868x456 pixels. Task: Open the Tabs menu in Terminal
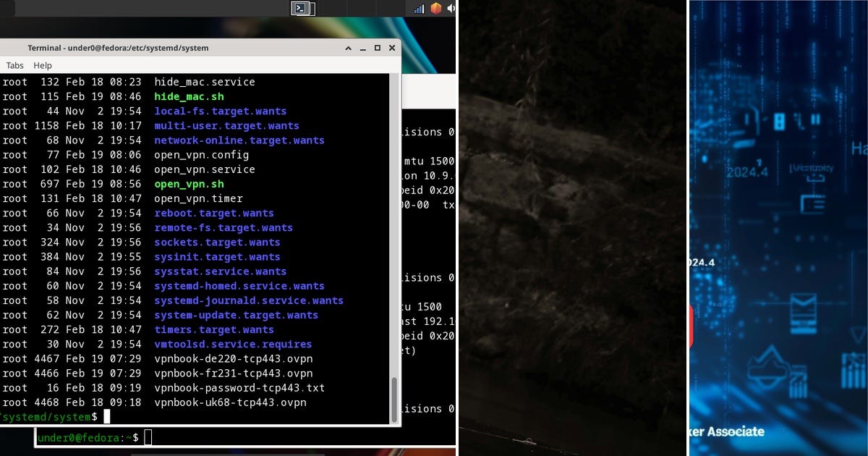(14, 65)
